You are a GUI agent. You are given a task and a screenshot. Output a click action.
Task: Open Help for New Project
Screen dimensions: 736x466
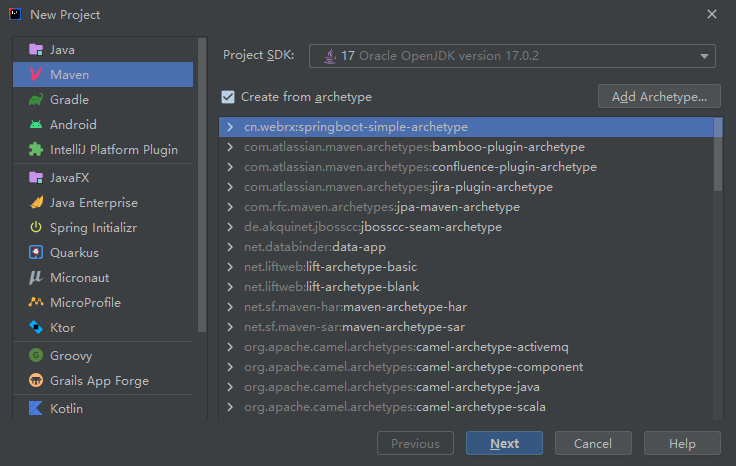click(x=682, y=443)
